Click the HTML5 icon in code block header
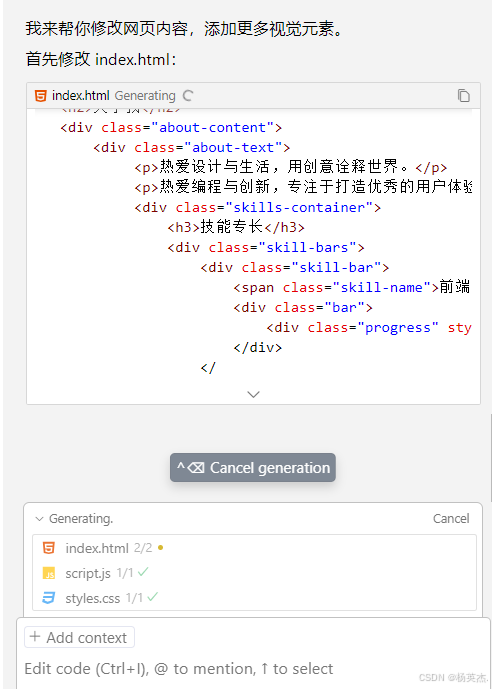492x689 pixels. click(41, 95)
